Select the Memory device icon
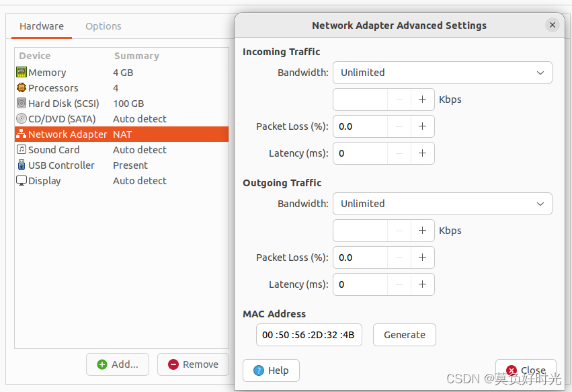Viewport: 572px width, 392px height. point(21,72)
